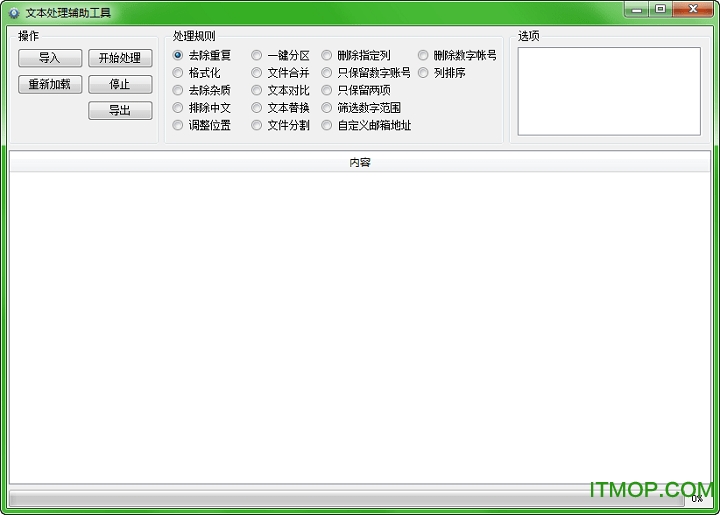Click the 内容 column header
Screen dimensions: 720x515
360,162
